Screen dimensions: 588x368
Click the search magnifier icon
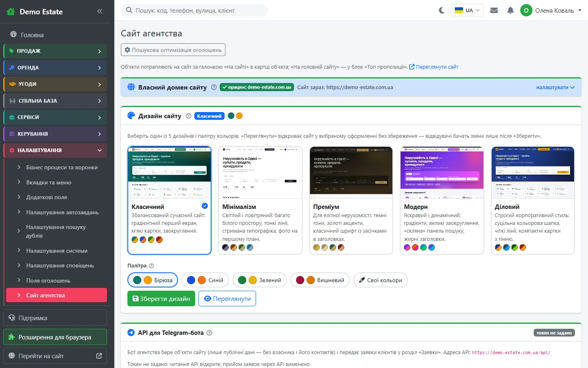(129, 10)
